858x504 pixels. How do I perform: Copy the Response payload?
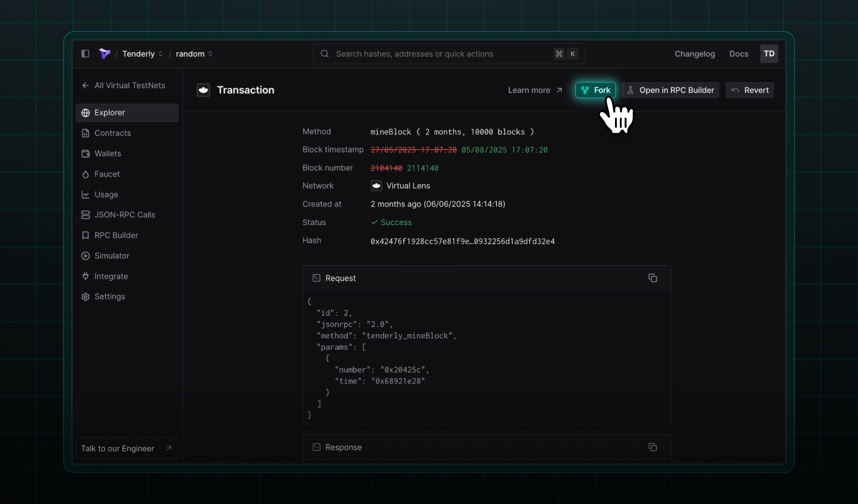[653, 447]
